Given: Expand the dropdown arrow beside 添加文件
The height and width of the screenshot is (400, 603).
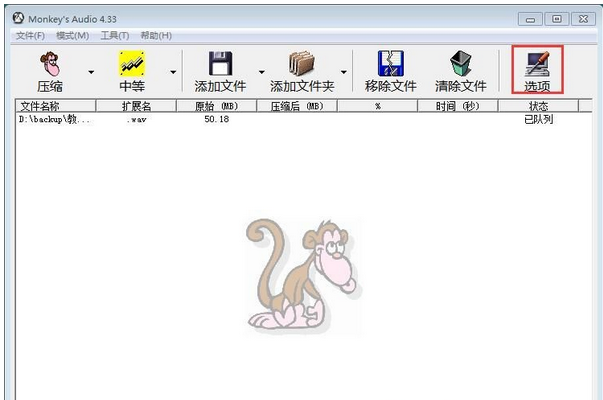Looking at the screenshot, I should 262,72.
